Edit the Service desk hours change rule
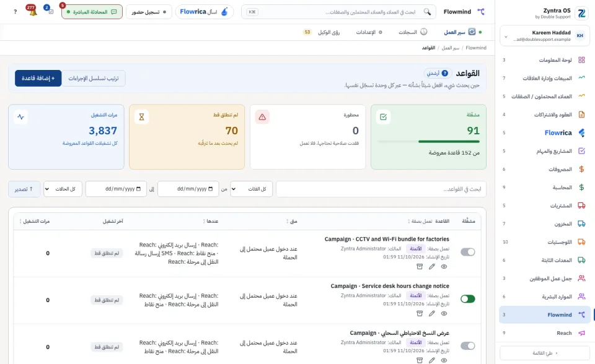Image resolution: width=595 pixels, height=364 pixels. tap(432, 314)
